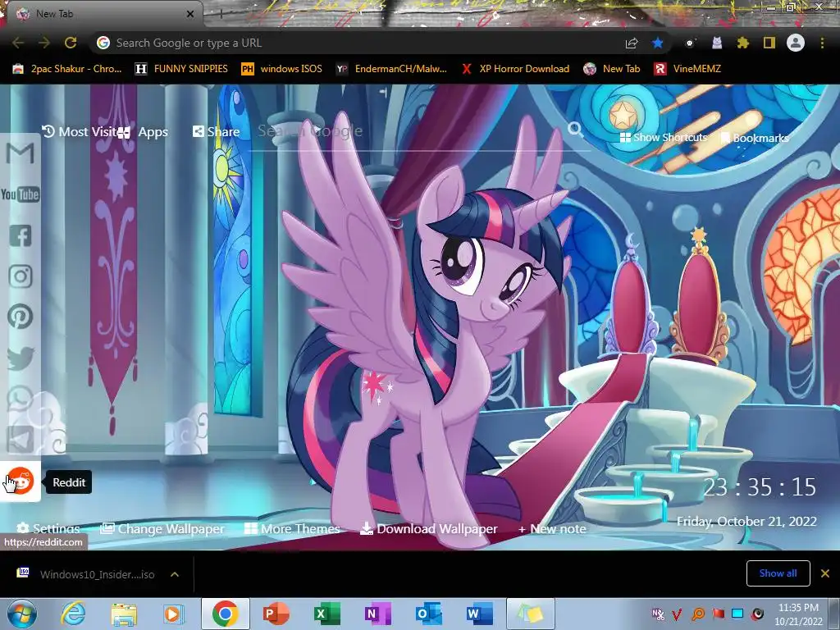Open the FUNNY SNIPPIES bookmark

tap(181, 69)
